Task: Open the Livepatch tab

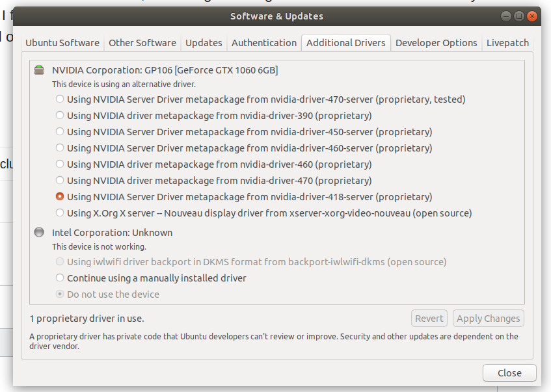Action: [507, 43]
